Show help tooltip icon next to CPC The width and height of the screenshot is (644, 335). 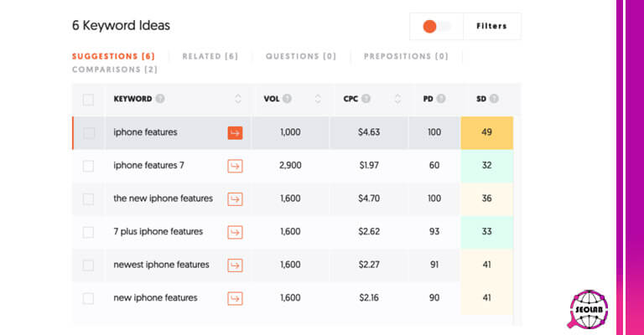tap(366, 99)
